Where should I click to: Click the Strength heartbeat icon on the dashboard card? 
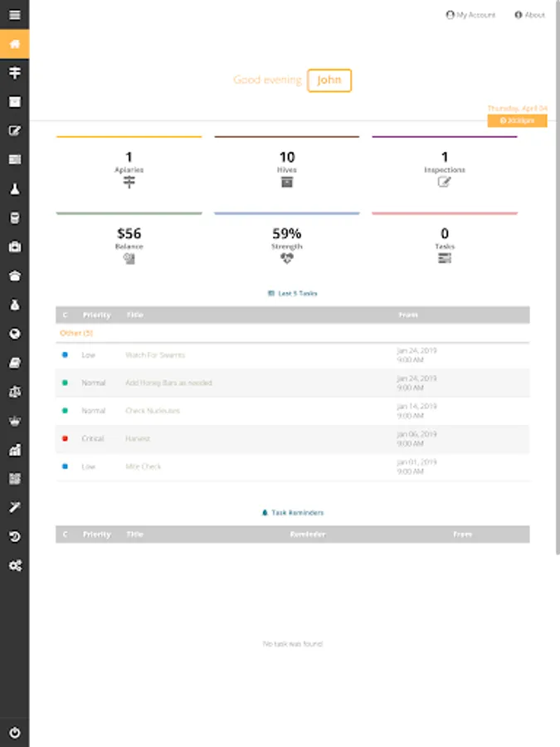(x=287, y=258)
